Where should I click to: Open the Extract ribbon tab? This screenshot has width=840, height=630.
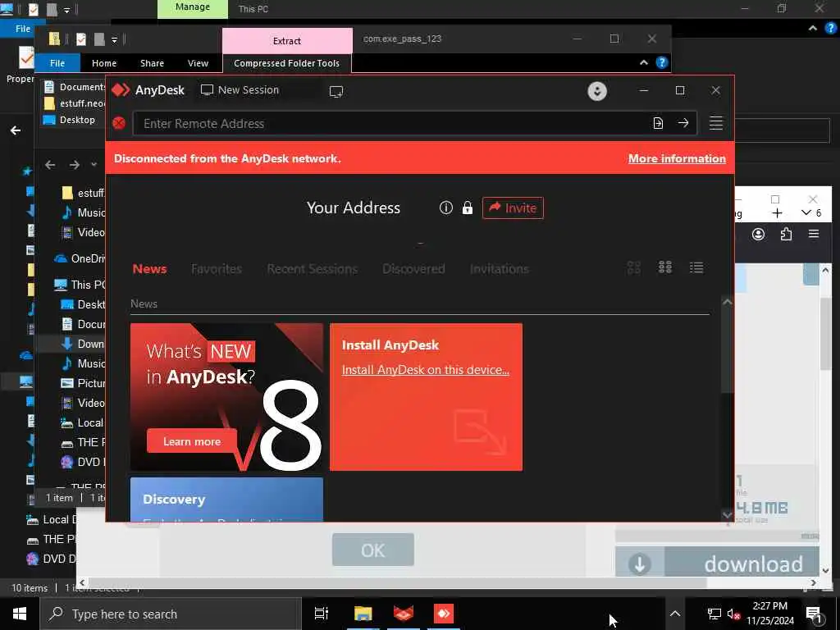click(x=287, y=41)
